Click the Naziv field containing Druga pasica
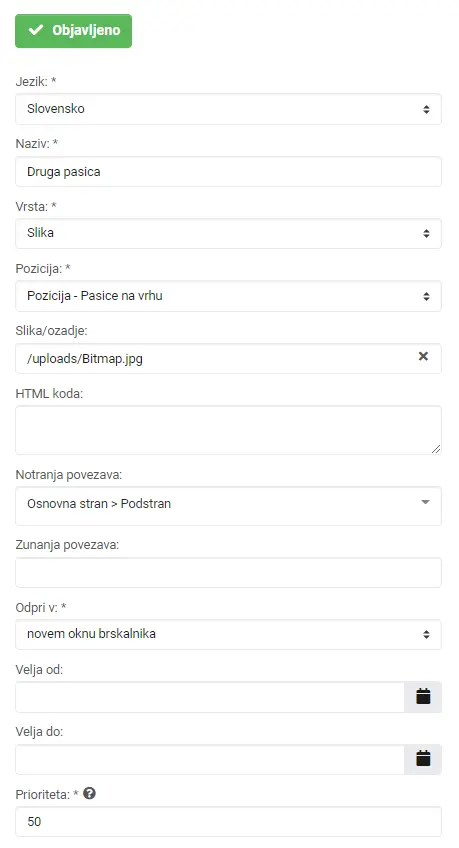Screen dimensions: 459x848 [x=228, y=172]
